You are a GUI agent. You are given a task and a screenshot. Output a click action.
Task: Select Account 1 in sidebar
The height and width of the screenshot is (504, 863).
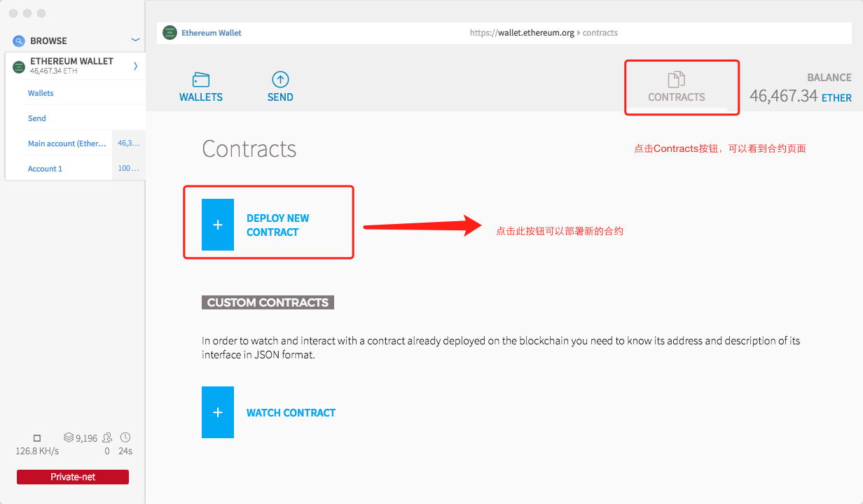(45, 169)
